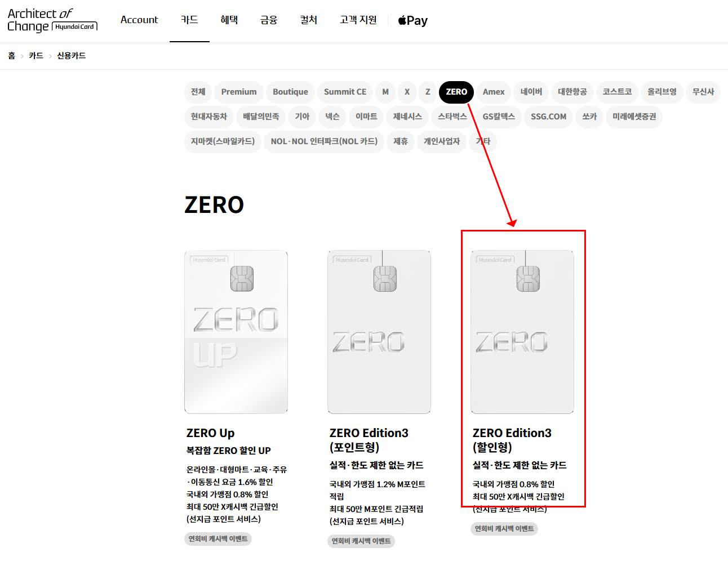The image size is (728, 561).
Task: Select the Summit CE filter chip
Action: [345, 92]
